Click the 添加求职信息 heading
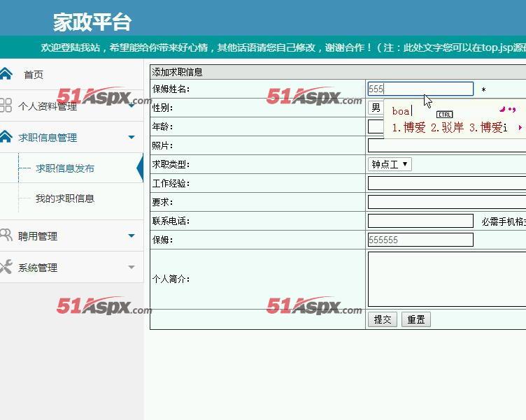This screenshot has width=526, height=420. coord(177,72)
